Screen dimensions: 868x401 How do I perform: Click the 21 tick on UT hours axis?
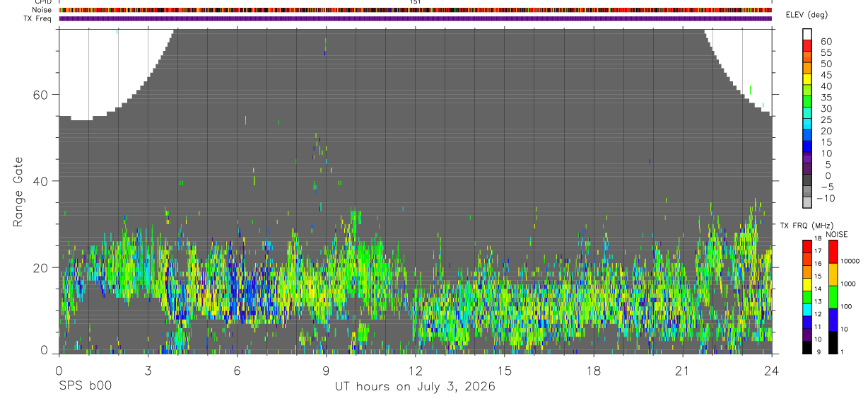tap(683, 370)
